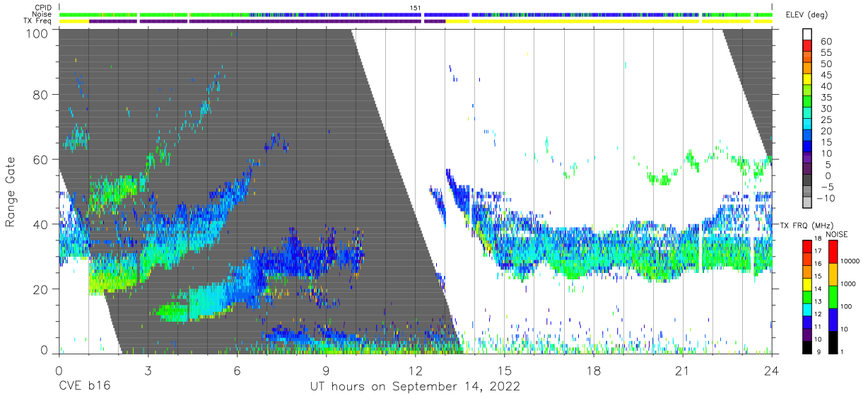Click the 'ELEV (deg)' legend title
The image size is (868, 401).
[807, 15]
